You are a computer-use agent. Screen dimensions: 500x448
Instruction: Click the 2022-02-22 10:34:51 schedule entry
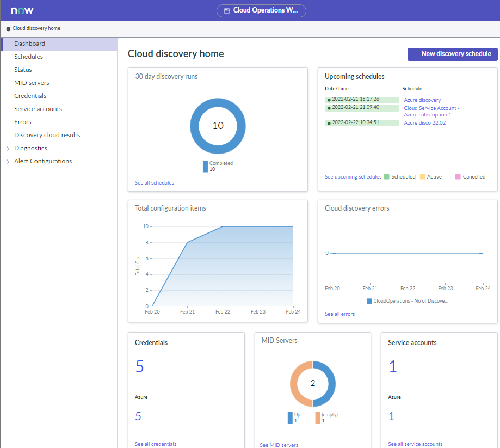point(362,123)
